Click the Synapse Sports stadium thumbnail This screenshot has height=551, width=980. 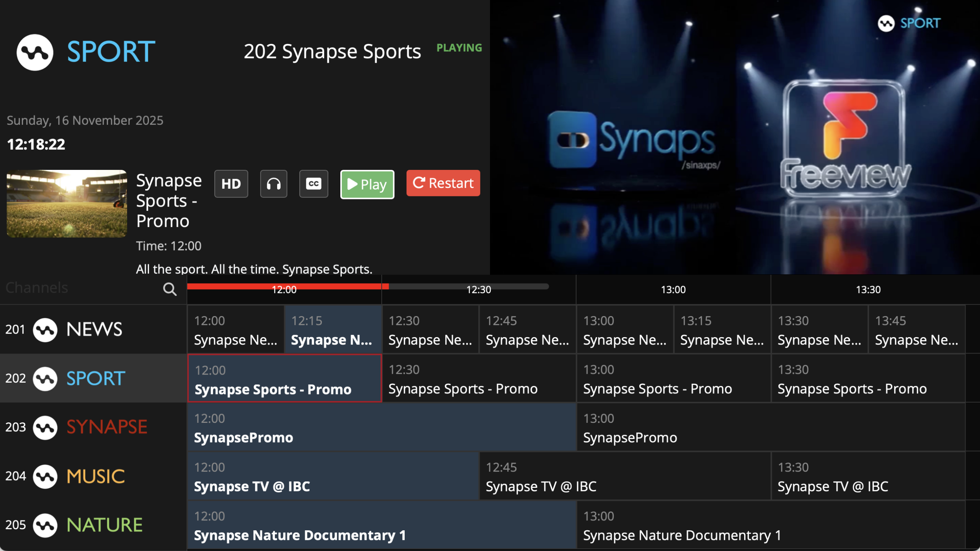[67, 204]
